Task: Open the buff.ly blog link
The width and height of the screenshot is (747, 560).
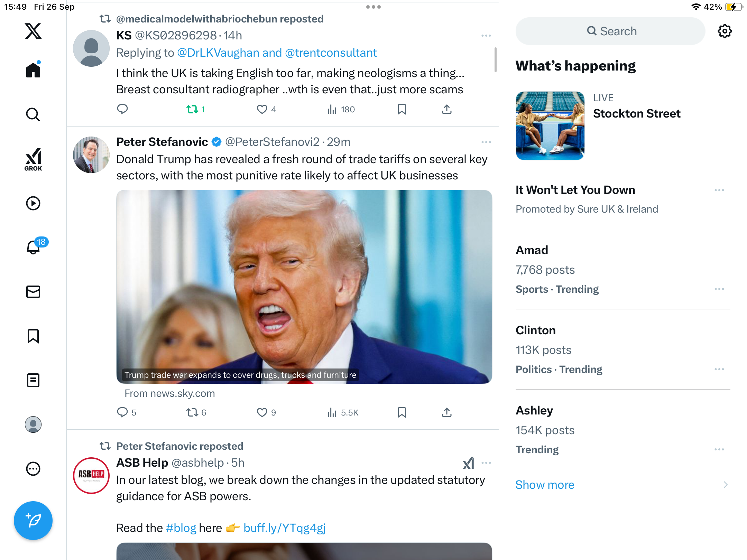Action: point(284,528)
